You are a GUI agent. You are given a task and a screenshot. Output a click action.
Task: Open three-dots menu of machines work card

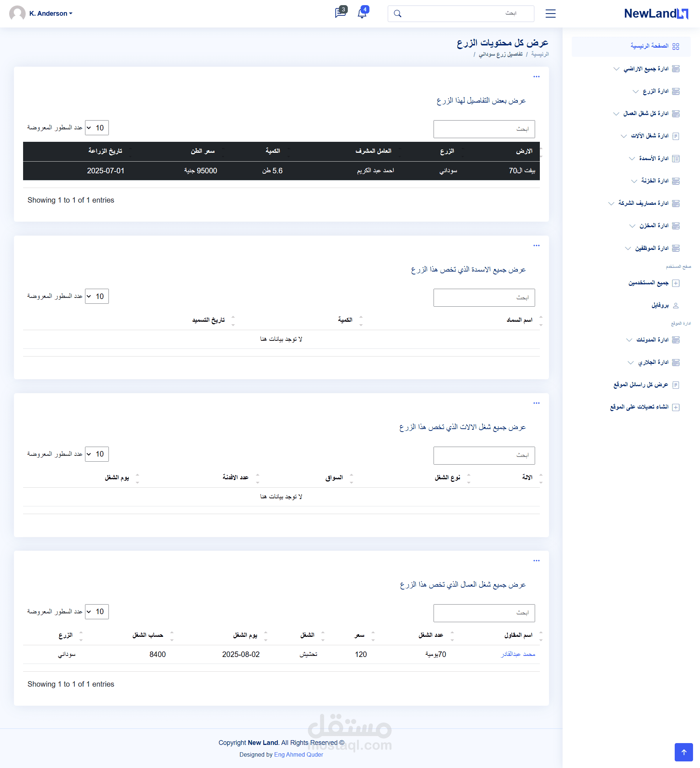click(x=537, y=403)
